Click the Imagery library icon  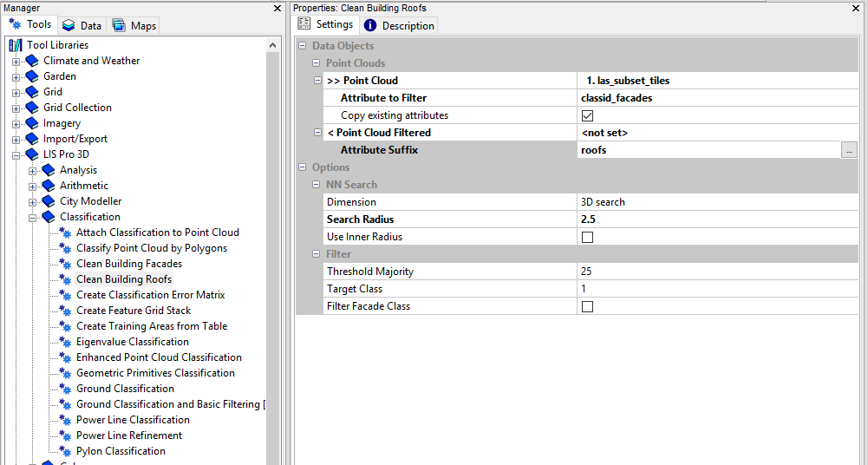tap(32, 123)
